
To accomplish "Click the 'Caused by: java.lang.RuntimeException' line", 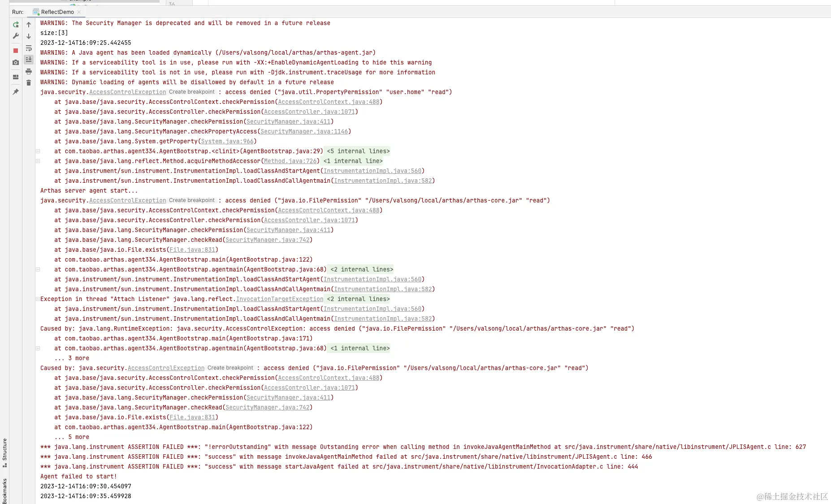I will coord(337,328).
